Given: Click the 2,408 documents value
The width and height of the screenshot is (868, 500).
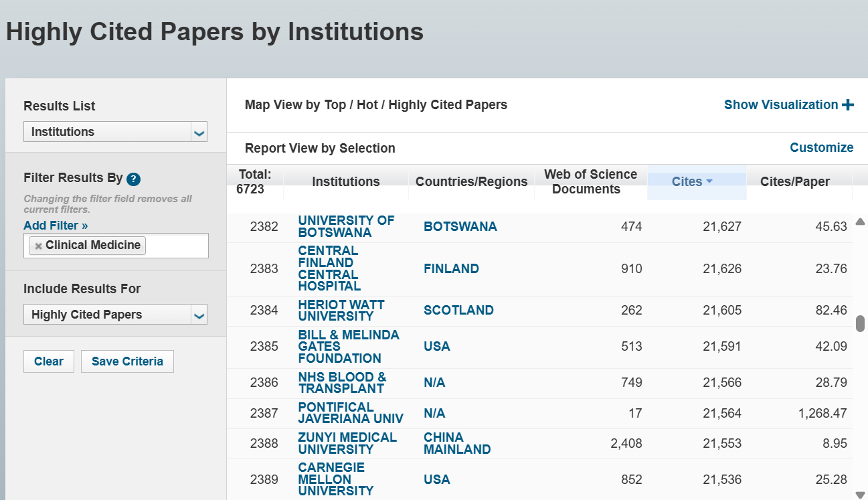Looking at the screenshot, I should point(626,443).
